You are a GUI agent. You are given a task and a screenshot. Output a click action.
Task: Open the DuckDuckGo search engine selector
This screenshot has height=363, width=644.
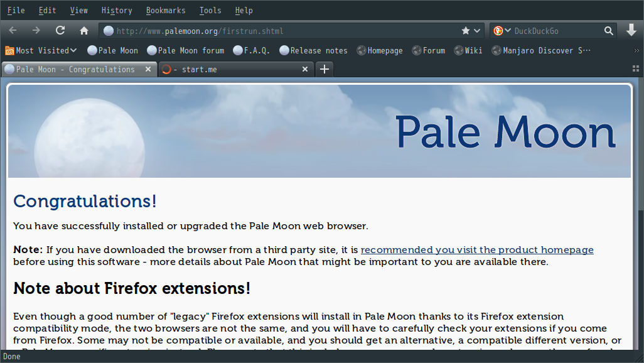click(x=502, y=31)
